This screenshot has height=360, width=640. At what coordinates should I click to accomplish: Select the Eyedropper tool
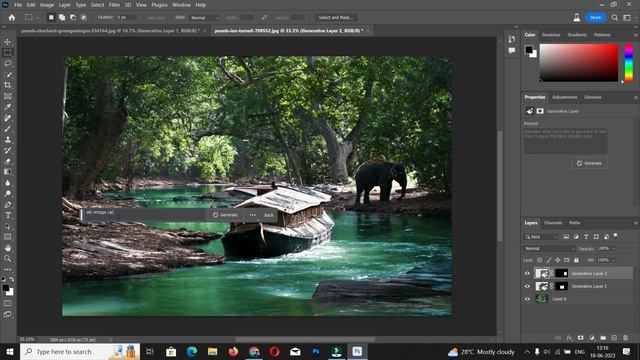point(7,107)
